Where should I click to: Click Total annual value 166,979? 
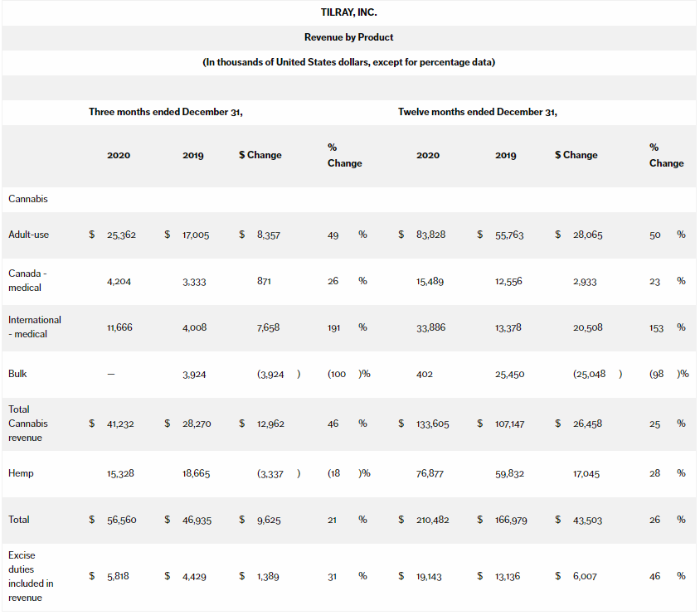click(511, 520)
